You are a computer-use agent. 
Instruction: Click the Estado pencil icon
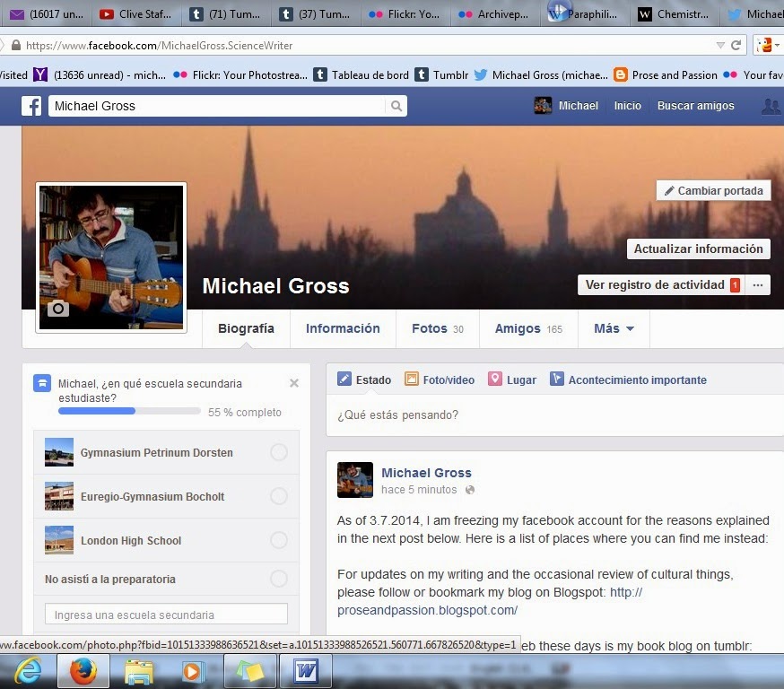pyautogui.click(x=344, y=379)
